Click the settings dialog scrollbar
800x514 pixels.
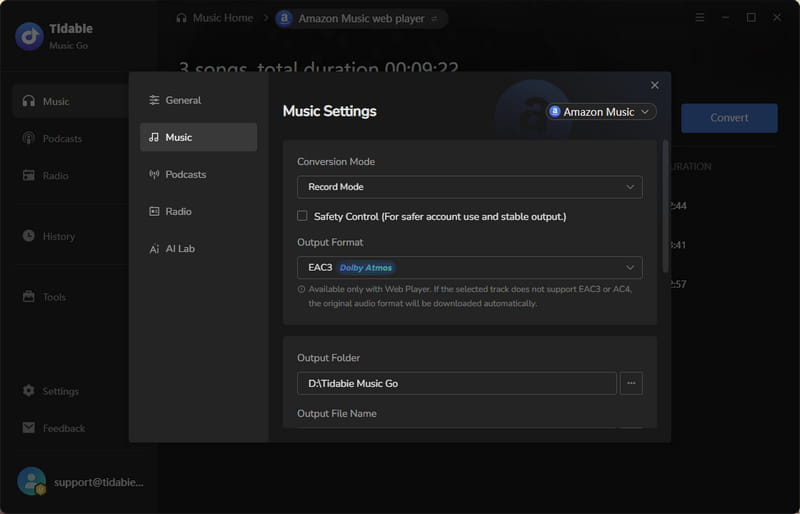(665, 207)
